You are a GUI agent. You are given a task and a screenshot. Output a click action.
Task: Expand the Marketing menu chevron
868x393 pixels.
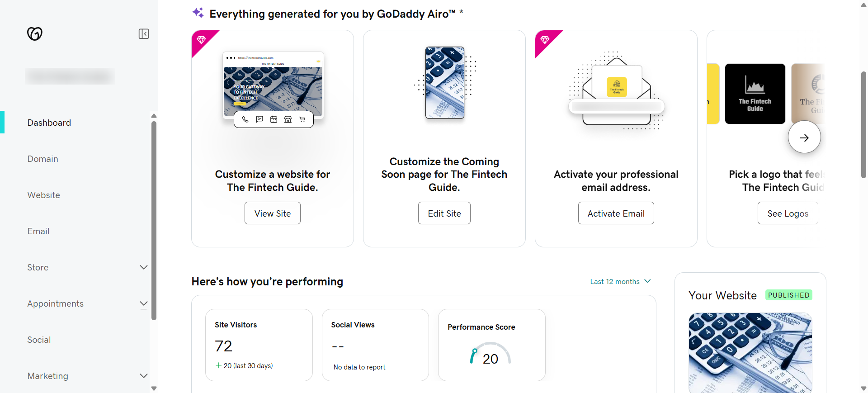pos(144,376)
